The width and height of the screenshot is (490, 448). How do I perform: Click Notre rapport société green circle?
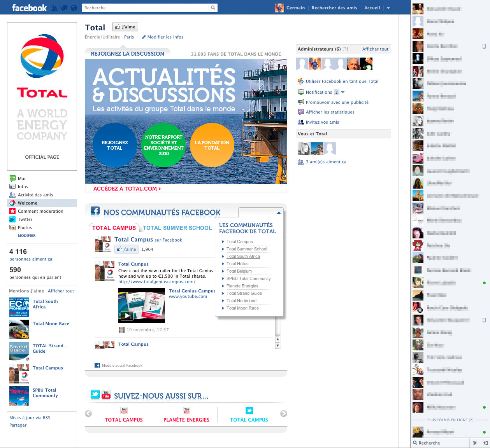[163, 145]
